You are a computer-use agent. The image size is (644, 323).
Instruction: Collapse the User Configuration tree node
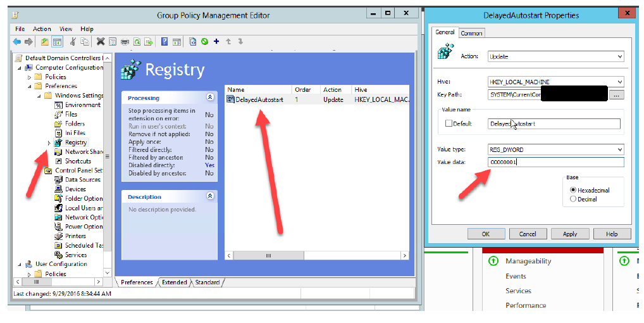[x=20, y=264]
